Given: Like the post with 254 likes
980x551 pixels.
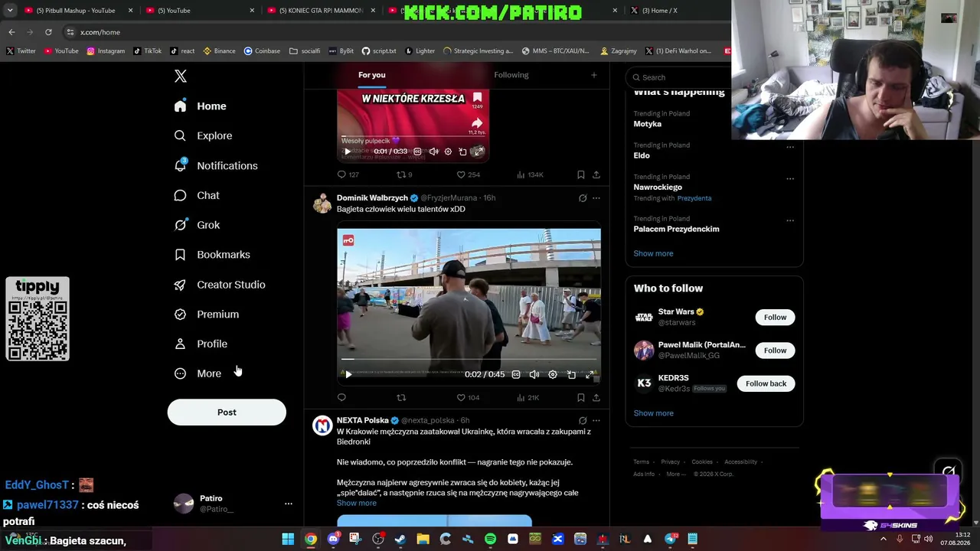Looking at the screenshot, I should pos(468,174).
